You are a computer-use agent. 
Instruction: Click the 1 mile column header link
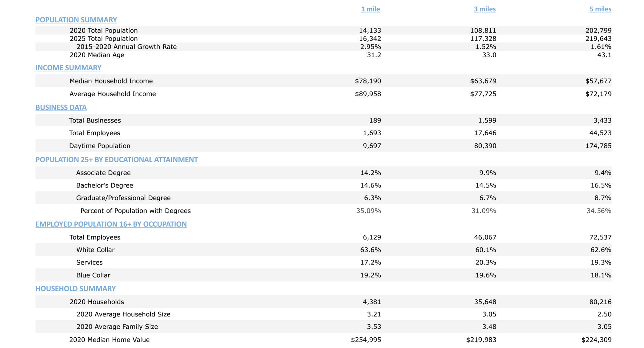coord(370,9)
